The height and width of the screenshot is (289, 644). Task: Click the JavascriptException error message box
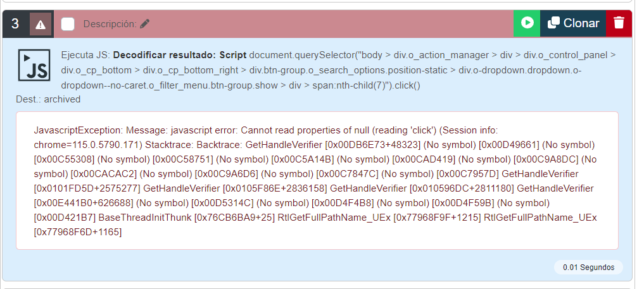click(x=317, y=180)
